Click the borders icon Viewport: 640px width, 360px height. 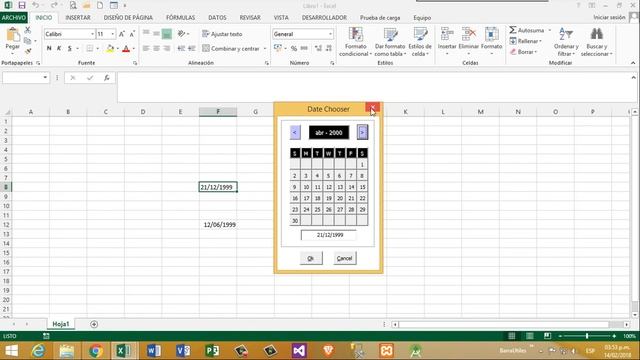point(90,49)
